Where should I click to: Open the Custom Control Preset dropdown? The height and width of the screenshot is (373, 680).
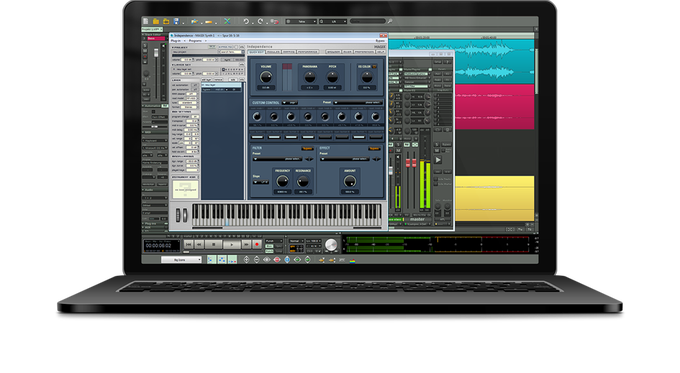point(357,103)
